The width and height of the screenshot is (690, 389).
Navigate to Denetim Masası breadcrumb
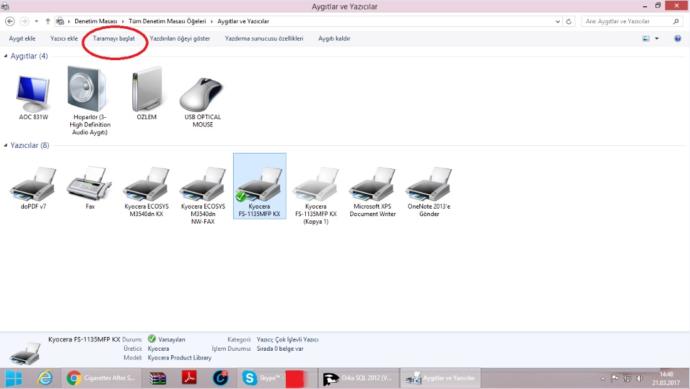tap(95, 21)
